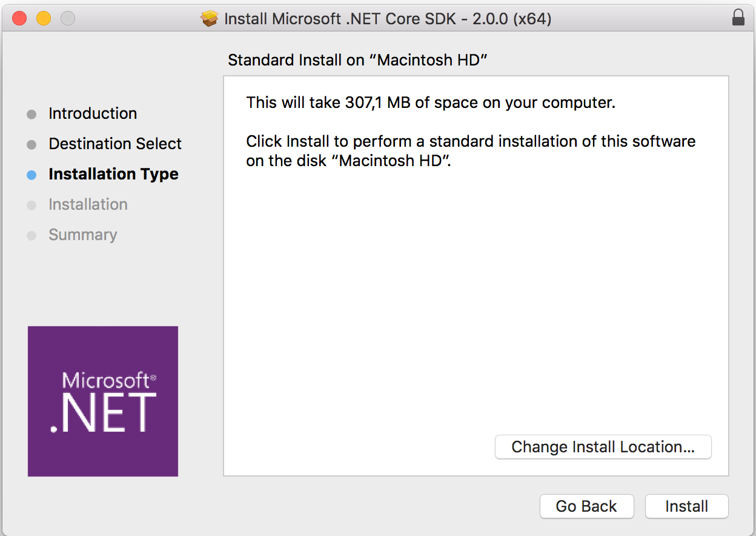Minimize the installer with yellow button

coord(44,19)
